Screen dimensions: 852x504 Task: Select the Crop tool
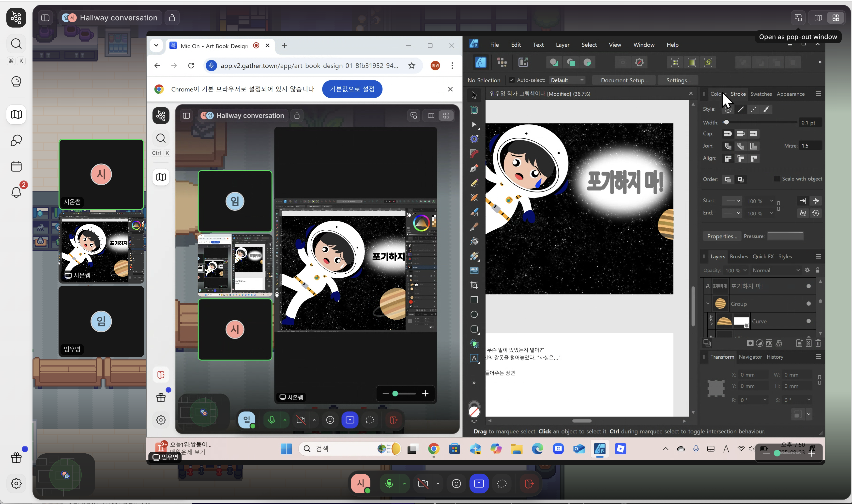474,285
